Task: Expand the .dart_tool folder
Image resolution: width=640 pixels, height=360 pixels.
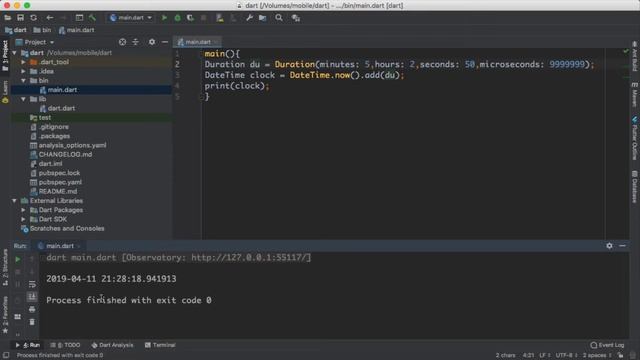Action: [23, 62]
